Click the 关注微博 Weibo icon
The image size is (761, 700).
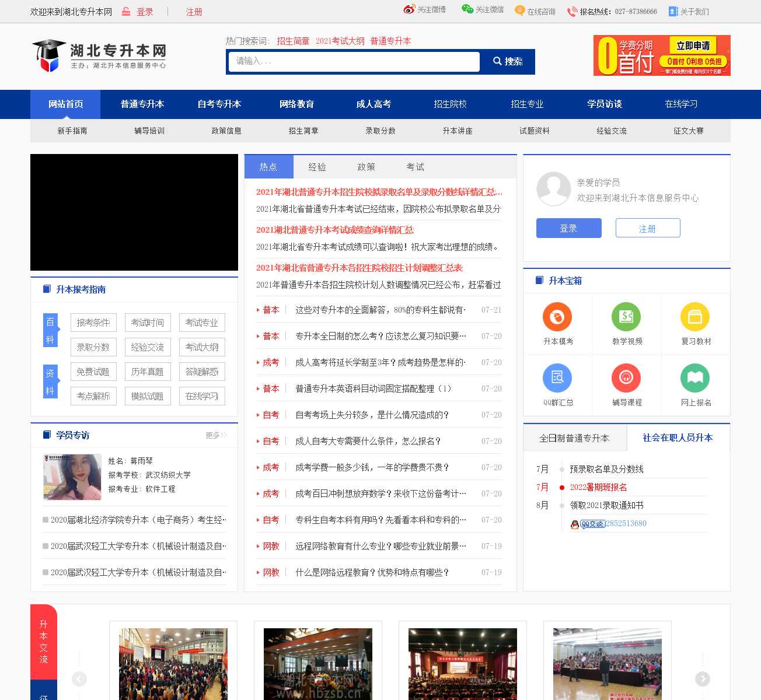coord(409,10)
